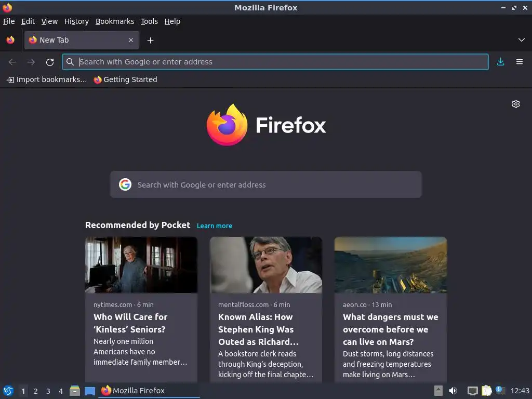The image size is (532, 399).
Task: Open the clipboard manager tray icon
Action: click(486, 391)
